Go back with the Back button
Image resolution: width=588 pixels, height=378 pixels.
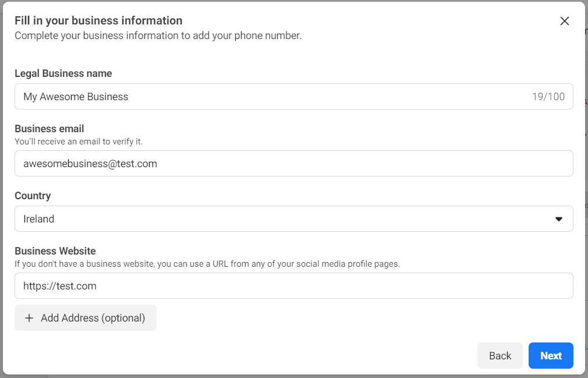[500, 356]
